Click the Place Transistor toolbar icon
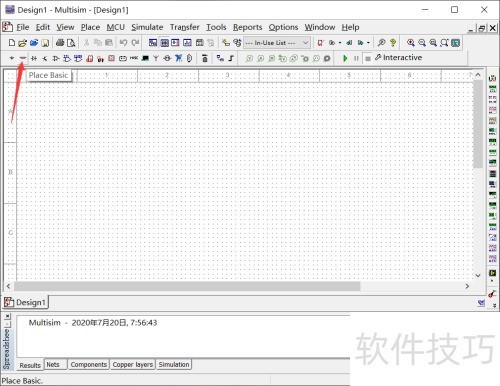Screen dimensions: 500x386 coord(45,58)
